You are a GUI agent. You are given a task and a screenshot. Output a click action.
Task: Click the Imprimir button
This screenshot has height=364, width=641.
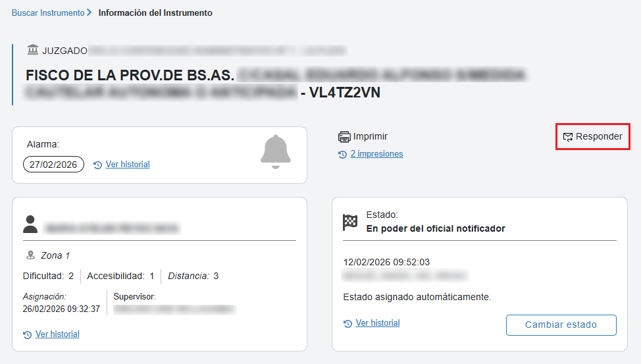(x=363, y=137)
